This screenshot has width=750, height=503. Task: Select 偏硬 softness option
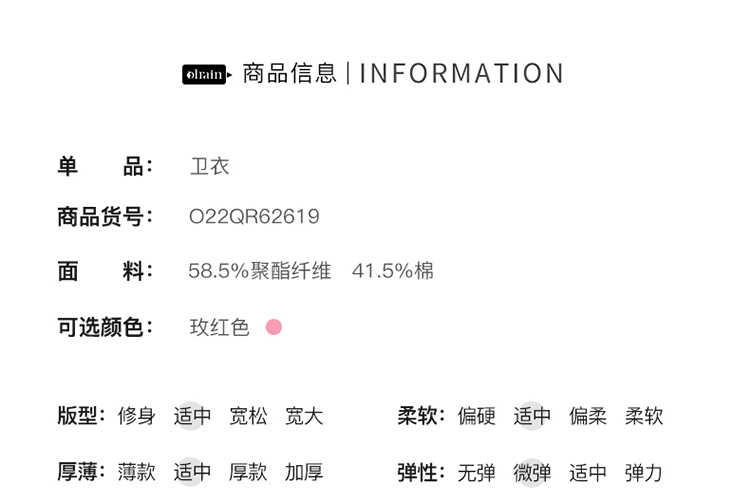point(477,416)
